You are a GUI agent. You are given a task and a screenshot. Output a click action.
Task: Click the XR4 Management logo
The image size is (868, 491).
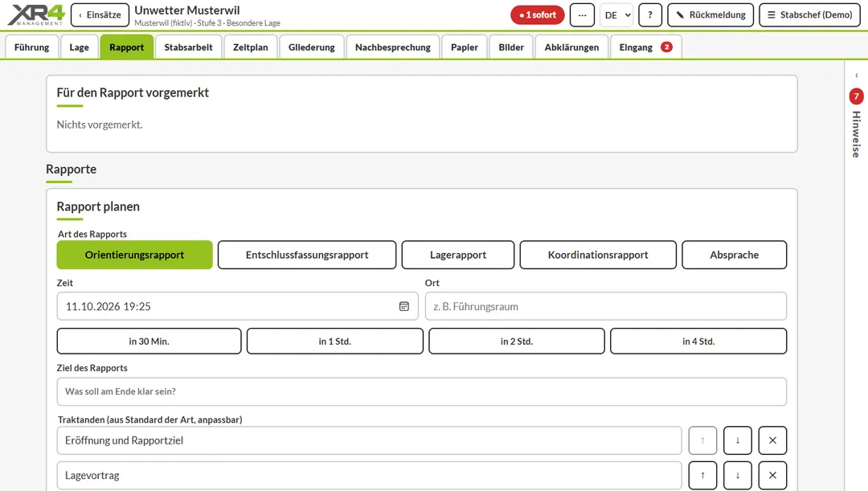coord(36,15)
